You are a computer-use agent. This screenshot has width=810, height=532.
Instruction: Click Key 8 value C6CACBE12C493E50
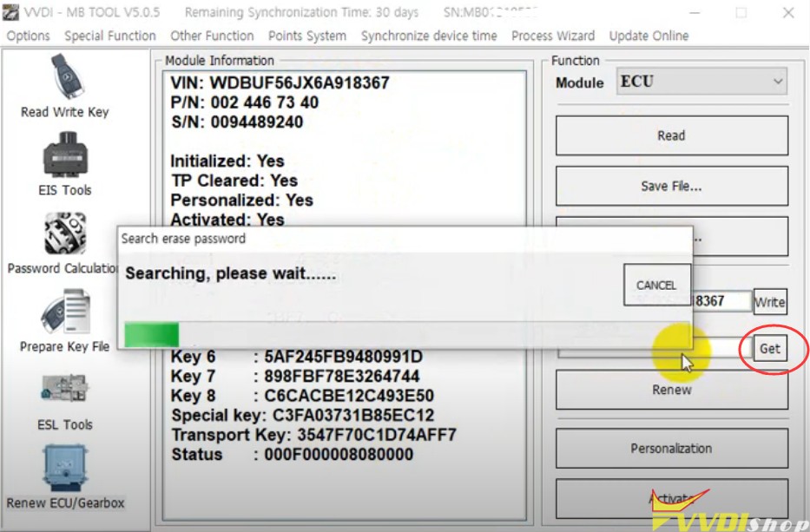(349, 396)
